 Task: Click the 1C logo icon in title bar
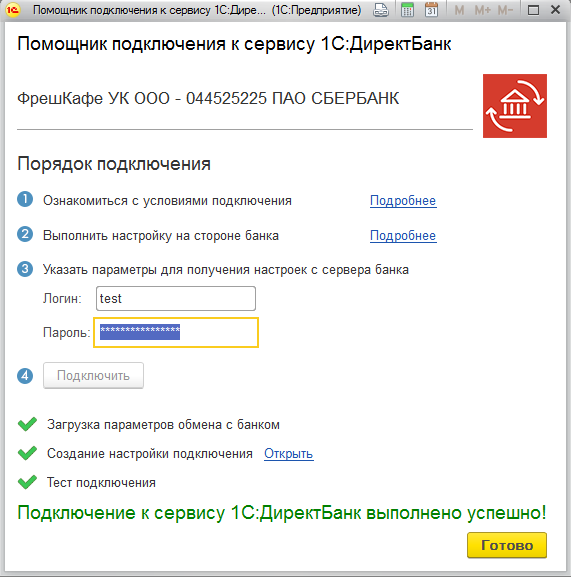click(12, 10)
